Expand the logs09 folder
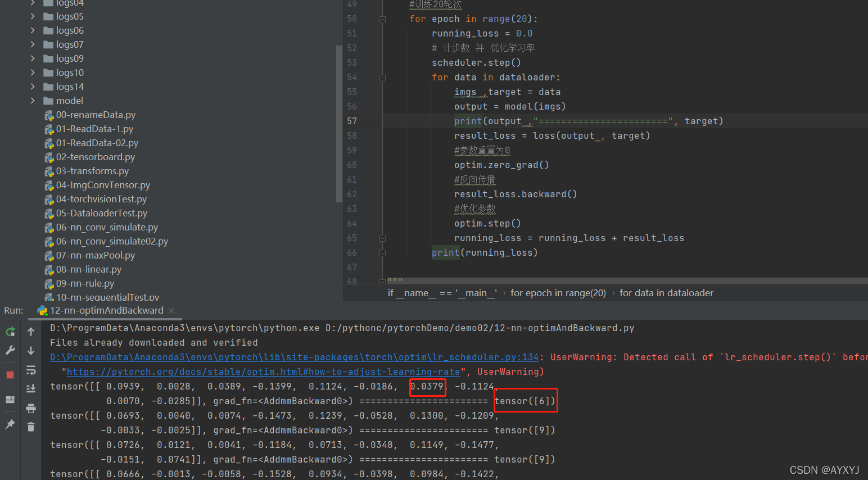The image size is (868, 480). (33, 58)
